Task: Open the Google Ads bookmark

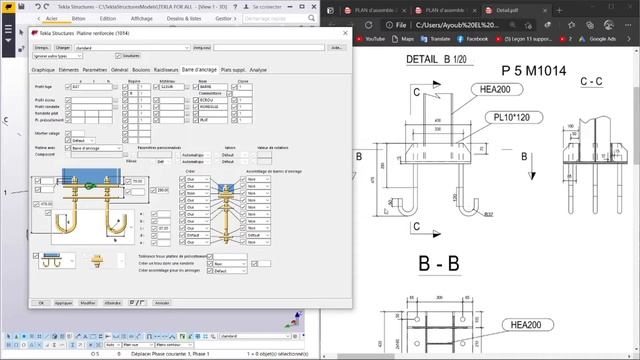Action: (597, 39)
